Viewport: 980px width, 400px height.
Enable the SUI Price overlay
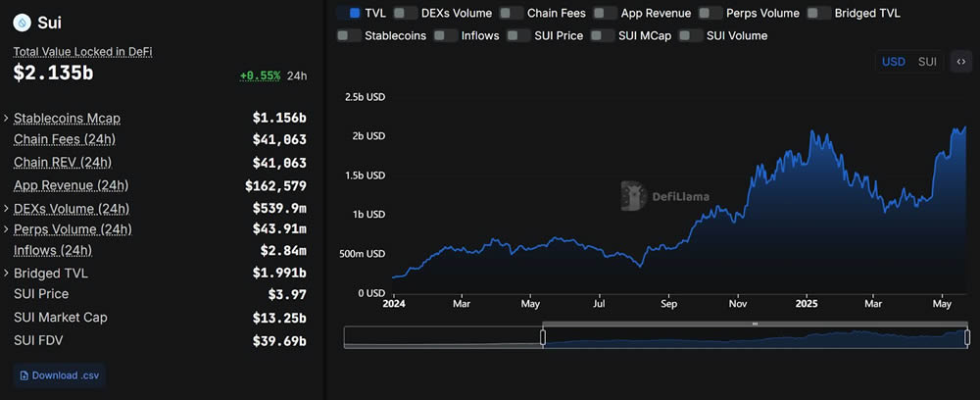coord(515,35)
